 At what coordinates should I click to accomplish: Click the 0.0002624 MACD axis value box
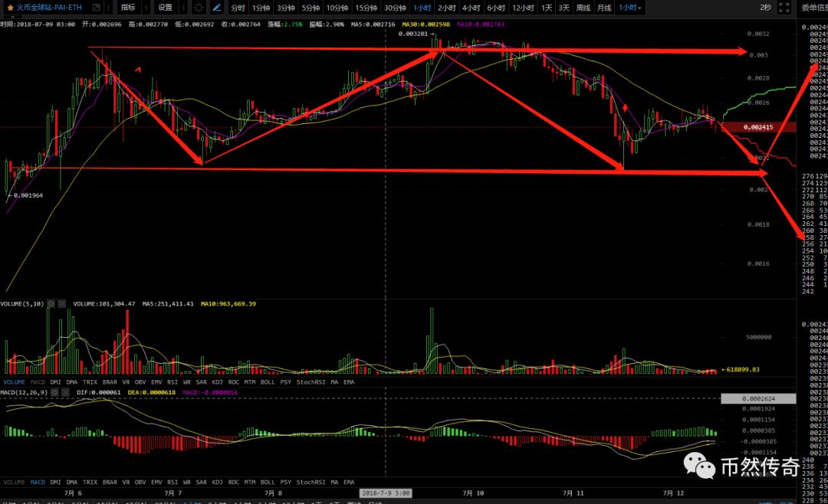click(758, 399)
